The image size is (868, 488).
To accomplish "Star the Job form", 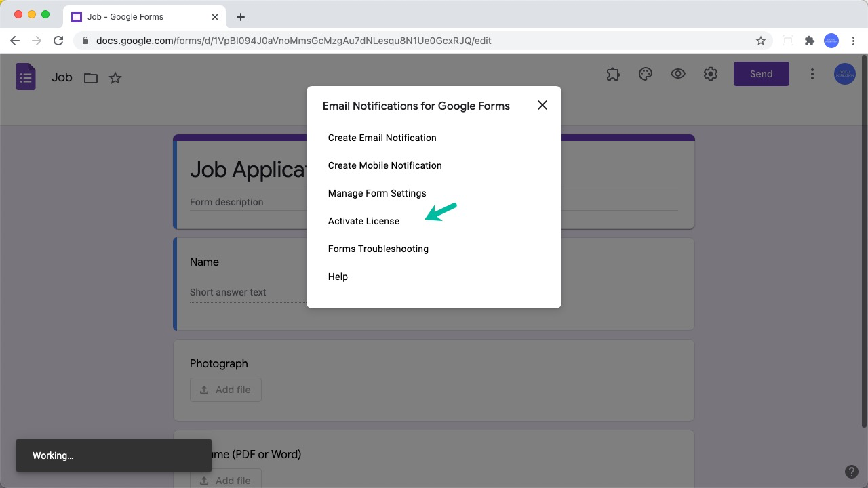I will click(x=115, y=78).
